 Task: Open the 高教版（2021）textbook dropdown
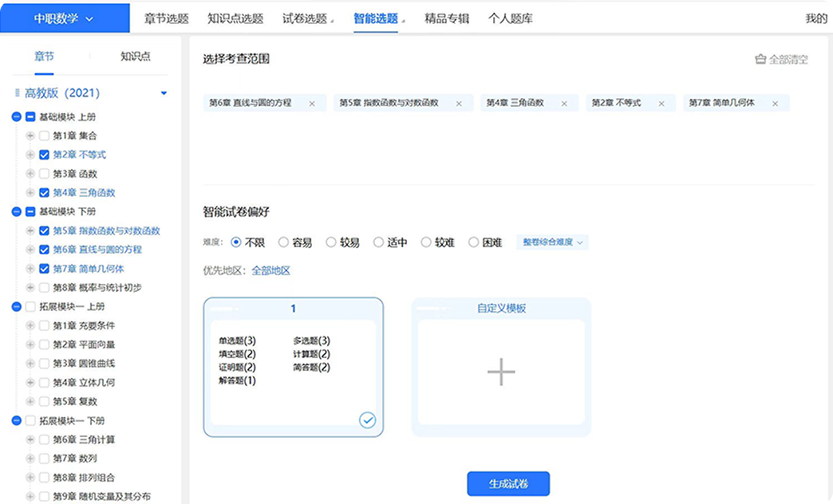coord(164,93)
